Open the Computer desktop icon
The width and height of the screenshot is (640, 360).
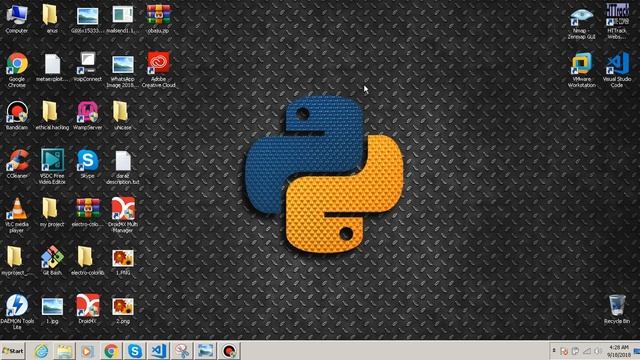(x=17, y=19)
